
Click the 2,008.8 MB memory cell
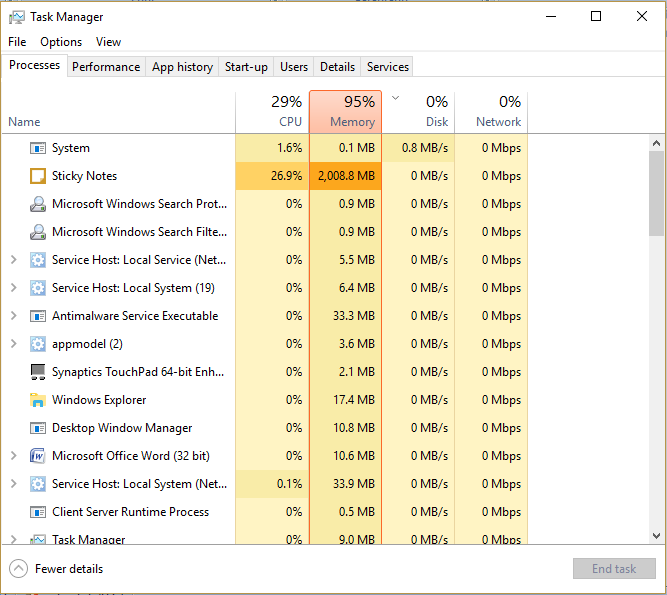(x=345, y=176)
